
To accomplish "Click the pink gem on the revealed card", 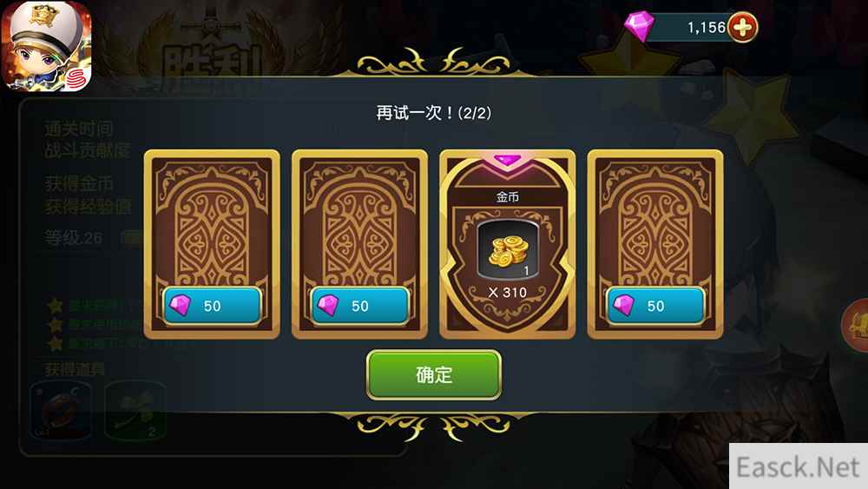I will pos(507,161).
